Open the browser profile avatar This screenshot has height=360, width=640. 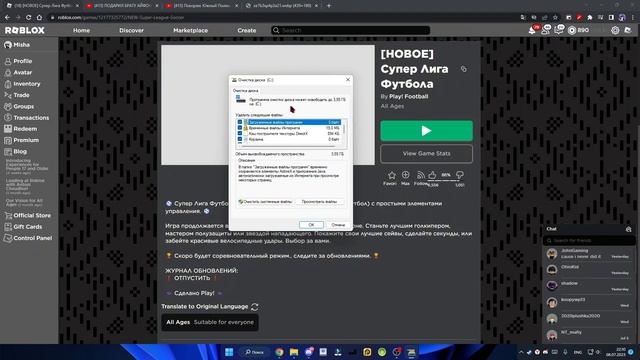622,18
